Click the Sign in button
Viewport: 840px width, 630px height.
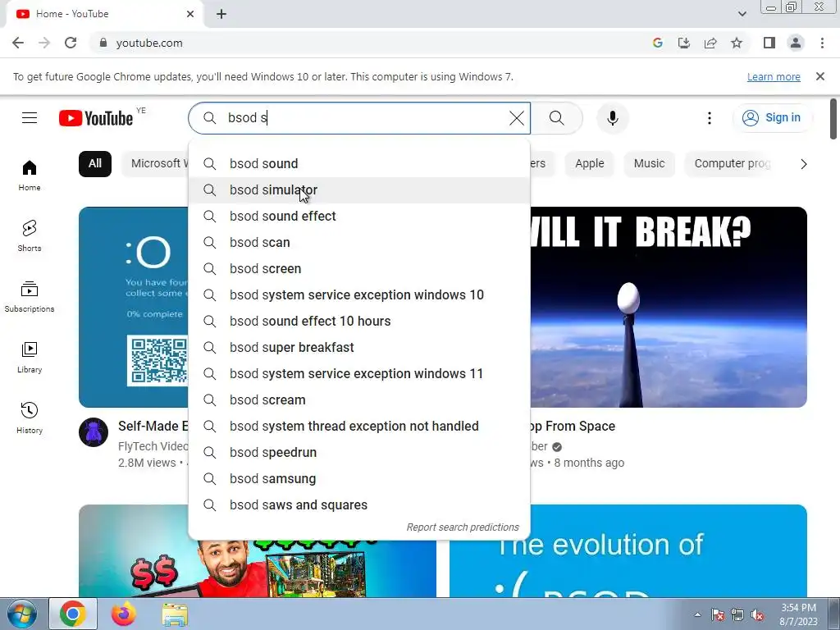coord(771,118)
